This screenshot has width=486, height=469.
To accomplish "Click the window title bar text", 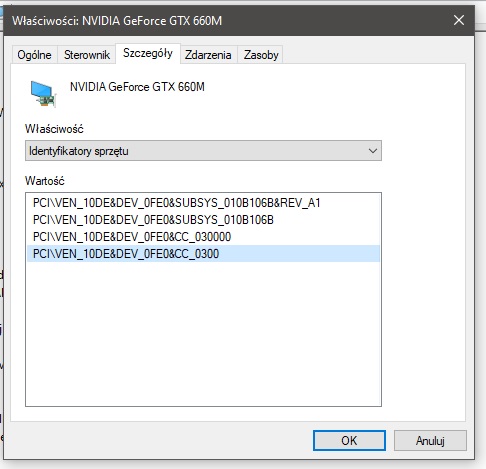I will (x=117, y=21).
